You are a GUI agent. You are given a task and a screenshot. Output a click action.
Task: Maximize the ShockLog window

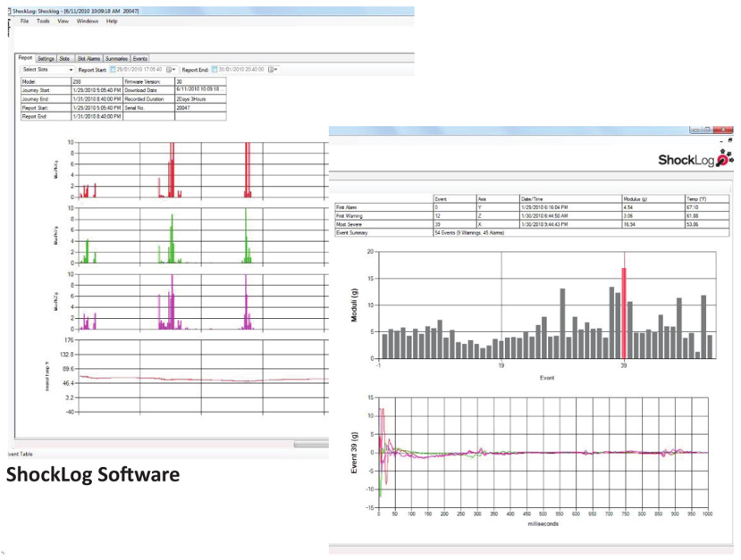point(707,130)
